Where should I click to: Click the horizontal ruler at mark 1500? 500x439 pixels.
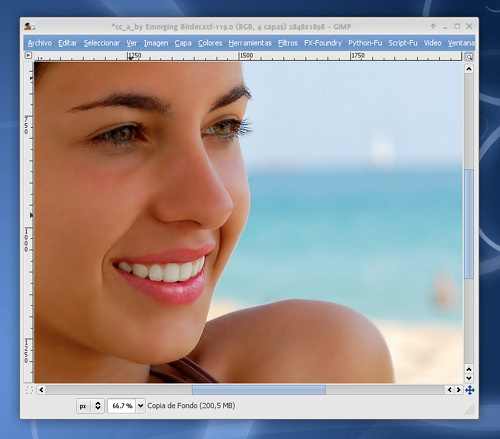(246, 56)
